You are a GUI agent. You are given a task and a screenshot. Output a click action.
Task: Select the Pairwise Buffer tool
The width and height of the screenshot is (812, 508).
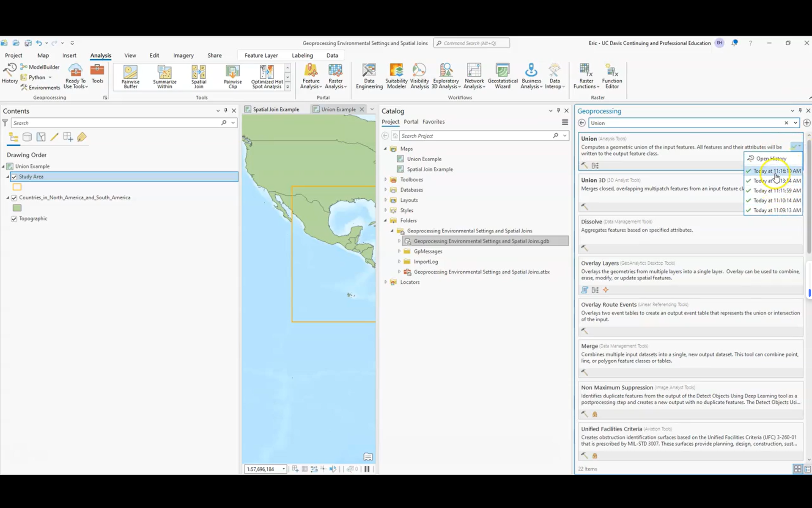point(130,77)
